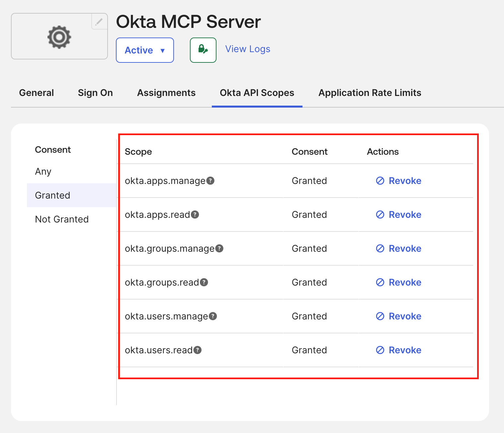Click help icon beside okta.users.read

[198, 350]
